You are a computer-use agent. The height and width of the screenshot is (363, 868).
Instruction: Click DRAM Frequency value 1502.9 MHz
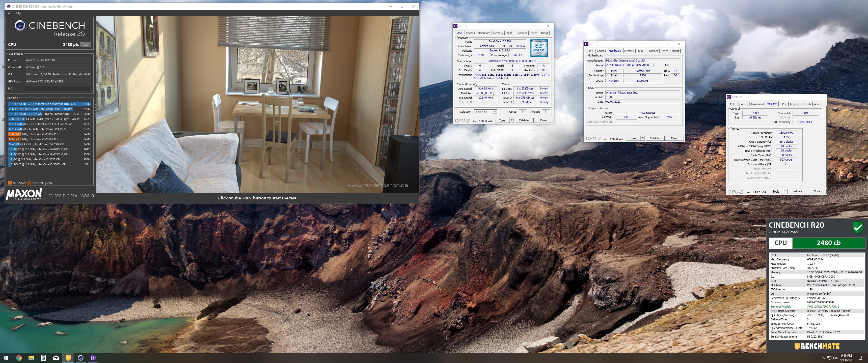coord(786,133)
